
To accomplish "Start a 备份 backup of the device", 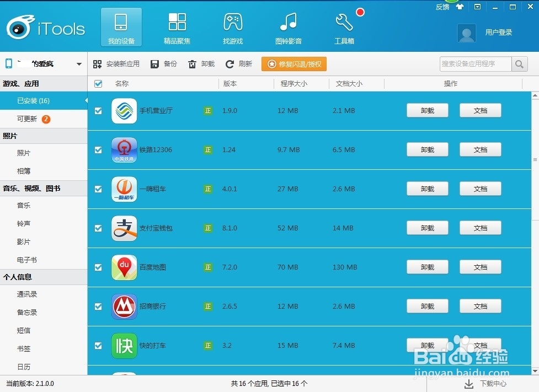I will [x=164, y=63].
